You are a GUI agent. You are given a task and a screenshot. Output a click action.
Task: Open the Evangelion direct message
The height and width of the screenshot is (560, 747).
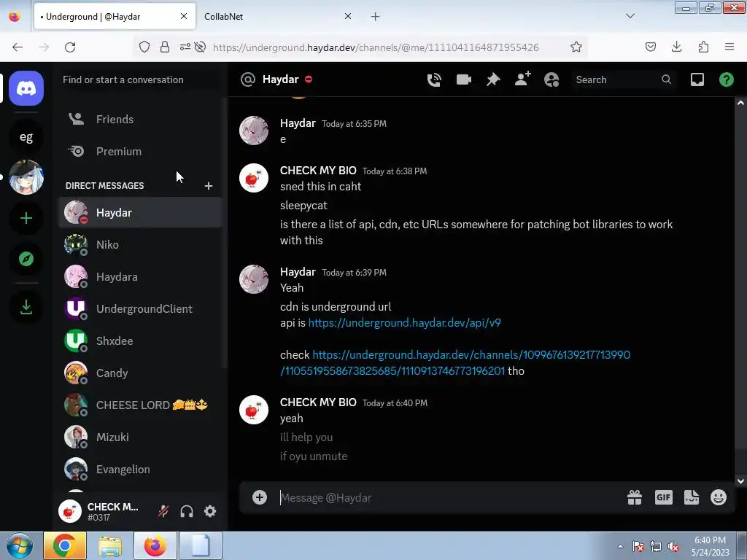click(140, 469)
